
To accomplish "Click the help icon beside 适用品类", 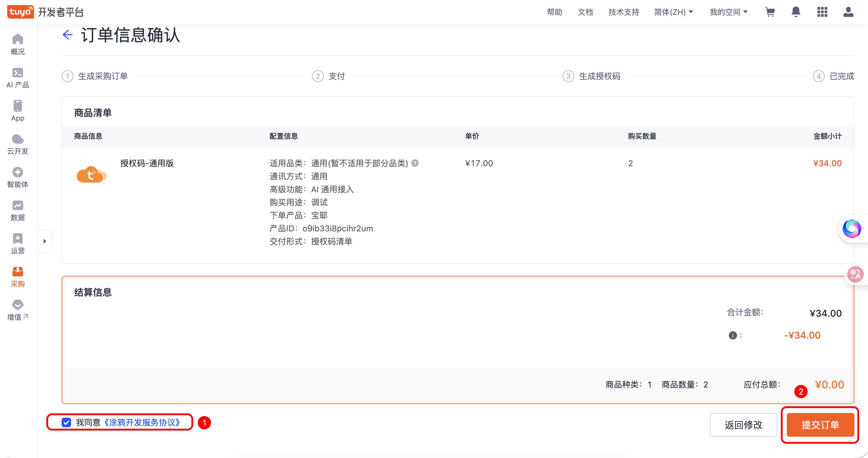I will [x=415, y=163].
